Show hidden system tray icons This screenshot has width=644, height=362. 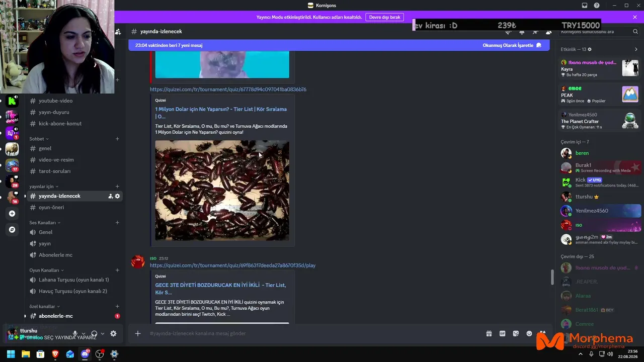click(581, 354)
